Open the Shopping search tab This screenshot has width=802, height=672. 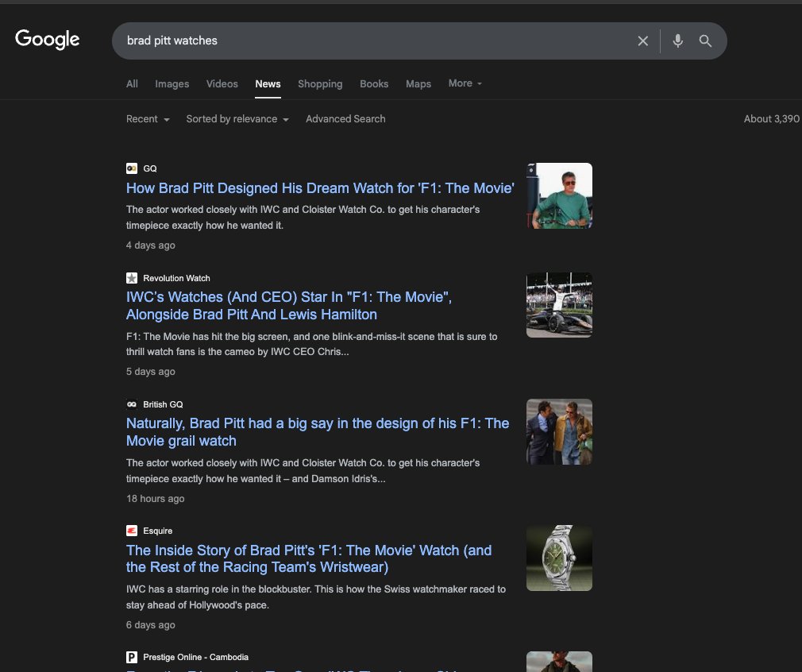320,83
